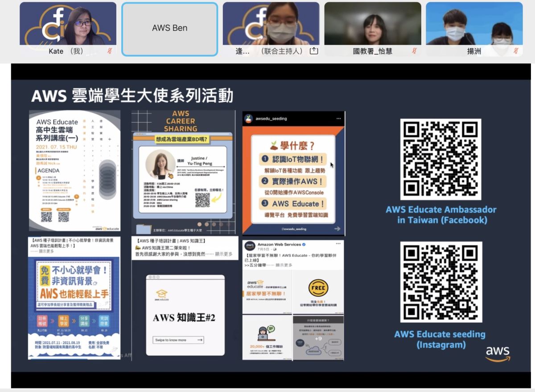Click the 20,000+ 個工作職缺 text
Image resolution: width=535 pixels, height=392 pixels.
click(266, 346)
